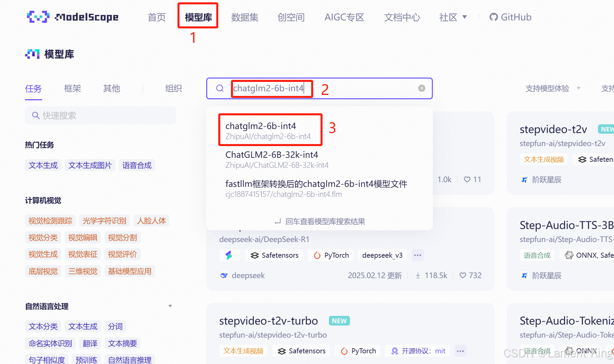Click the purple icon tag on the DeepSeek-R1 card
614x364 pixels.
pyautogui.click(x=229, y=255)
